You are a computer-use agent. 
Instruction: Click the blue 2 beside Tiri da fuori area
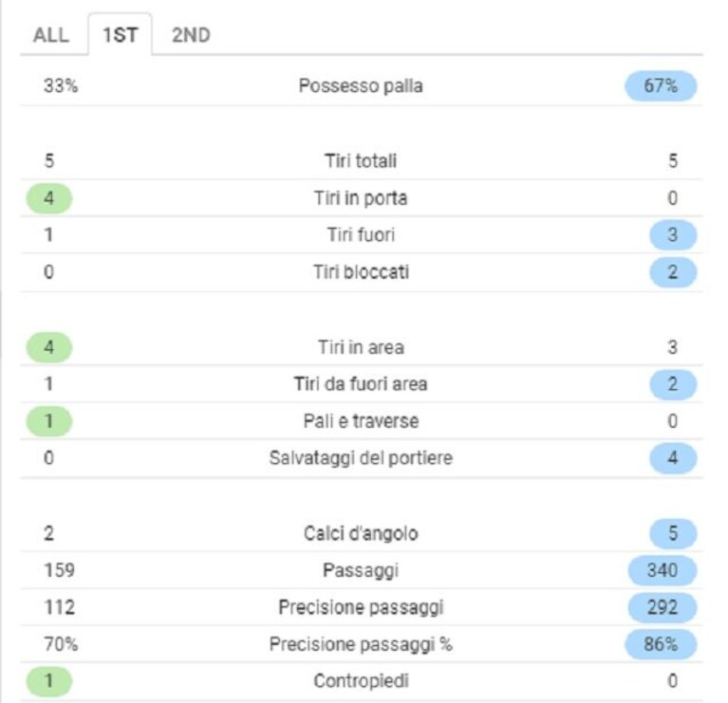[673, 384]
